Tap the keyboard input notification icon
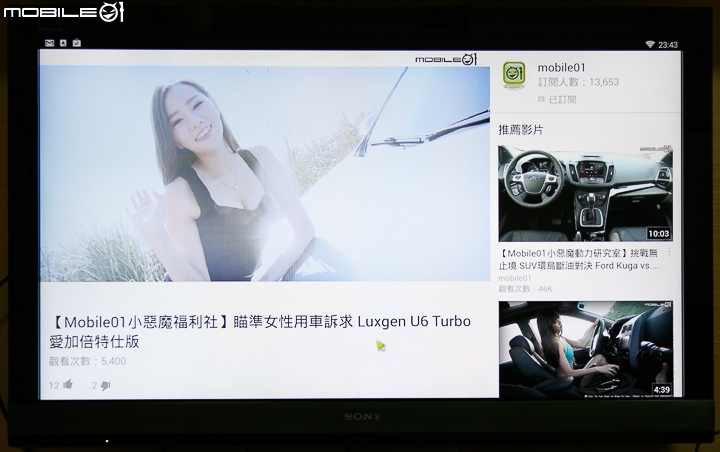720x452 pixels. pos(63,43)
